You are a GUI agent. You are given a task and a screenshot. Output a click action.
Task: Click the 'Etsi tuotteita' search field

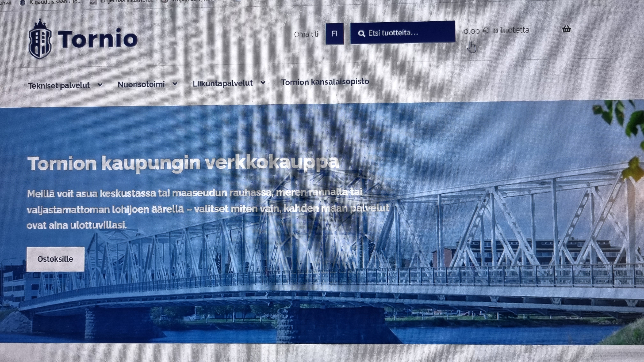(x=403, y=33)
